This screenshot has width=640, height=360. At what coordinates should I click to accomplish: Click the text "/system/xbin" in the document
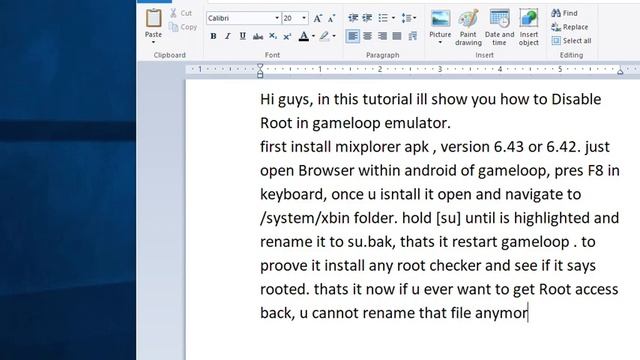coord(305,218)
